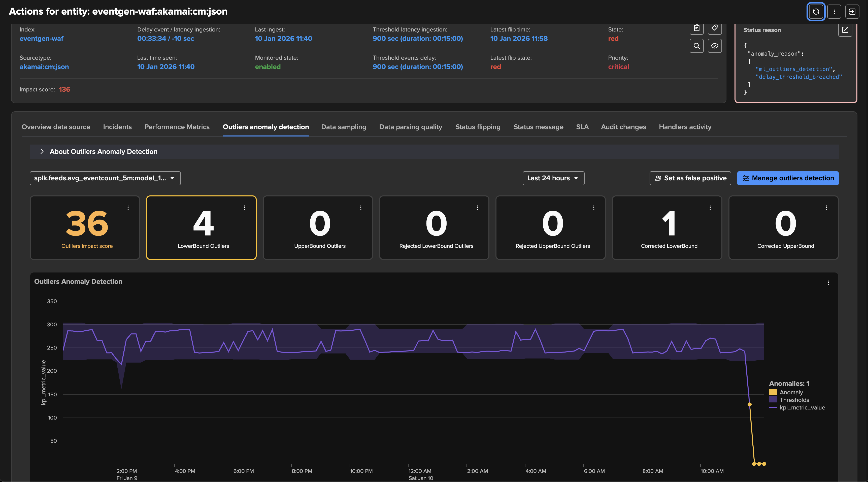Click the magnifying glass search icon
The height and width of the screenshot is (482, 868).
click(696, 46)
